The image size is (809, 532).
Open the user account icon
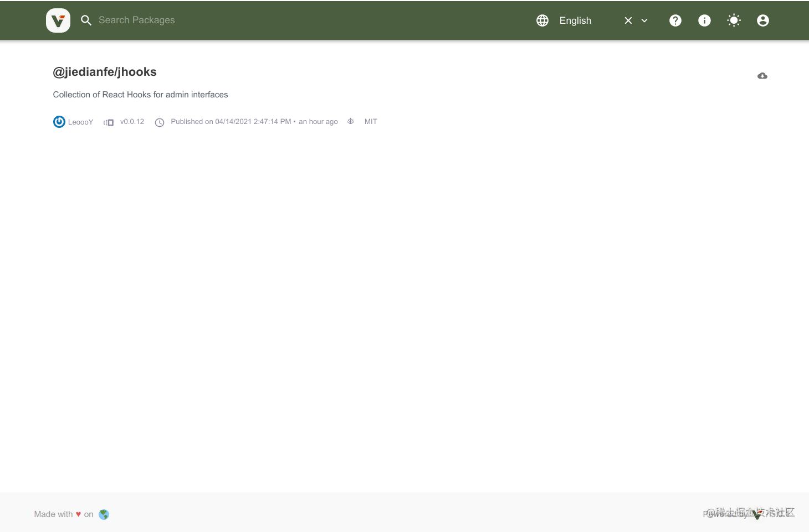(763, 20)
